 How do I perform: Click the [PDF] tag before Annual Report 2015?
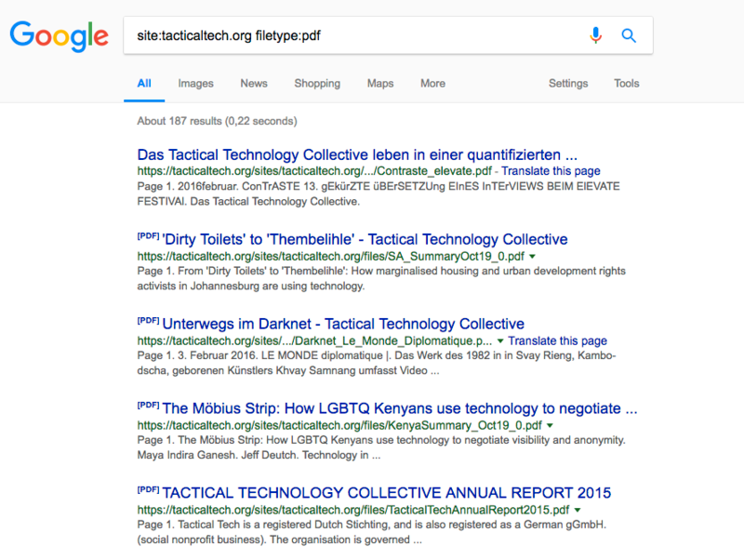pyautogui.click(x=148, y=489)
